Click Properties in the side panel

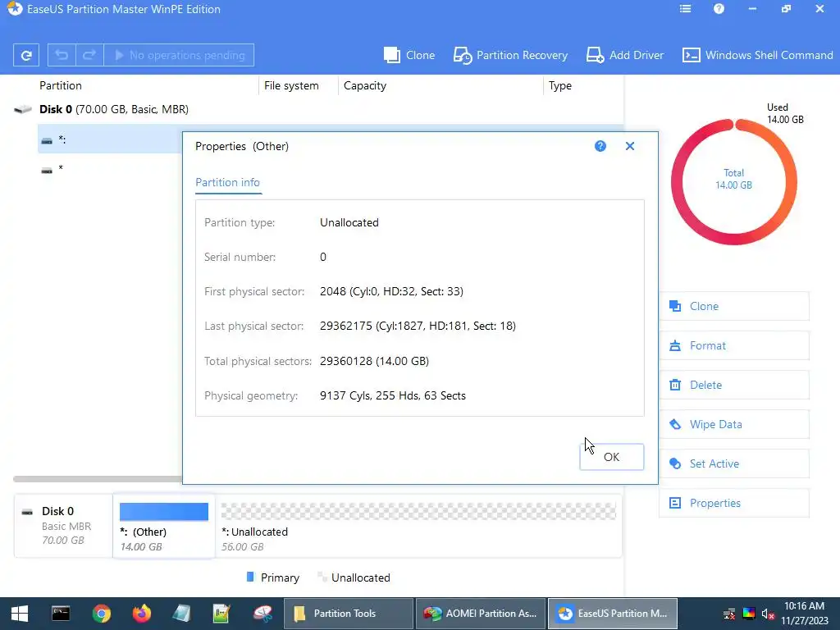tap(734, 503)
